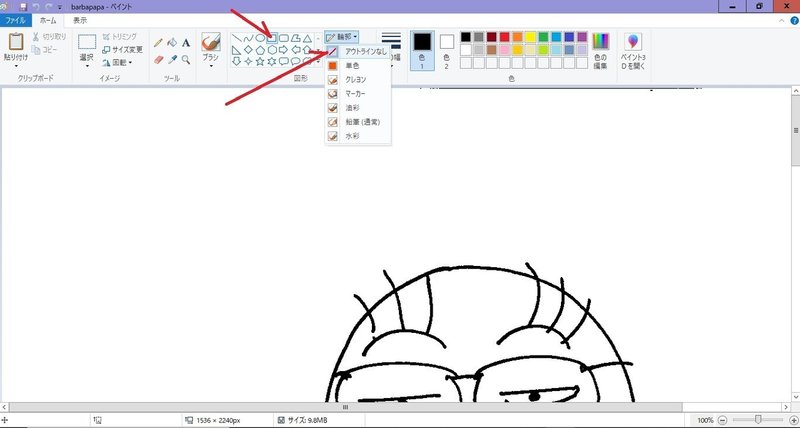Select the Oval shape
Screen dimensions: 800x428
pos(260,38)
